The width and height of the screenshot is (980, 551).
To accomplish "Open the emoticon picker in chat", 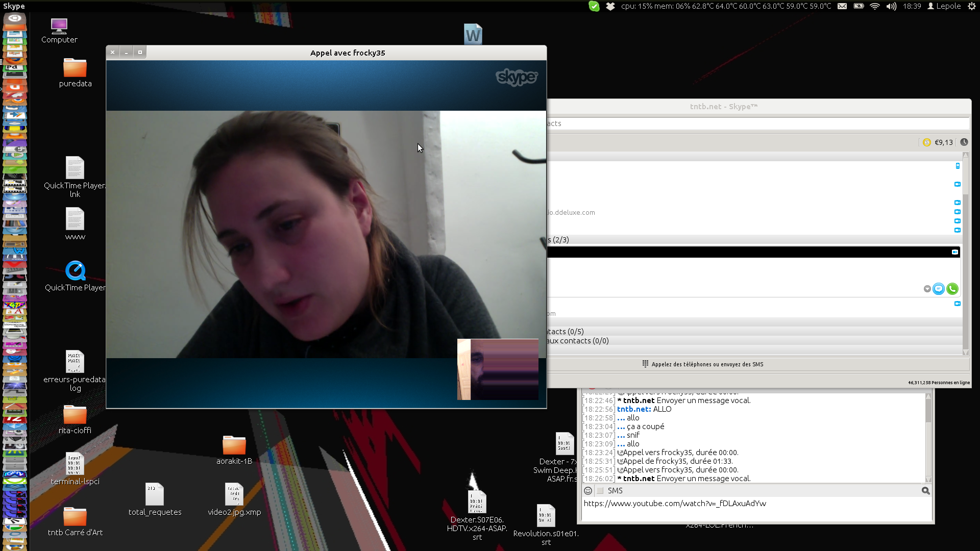I will click(588, 491).
